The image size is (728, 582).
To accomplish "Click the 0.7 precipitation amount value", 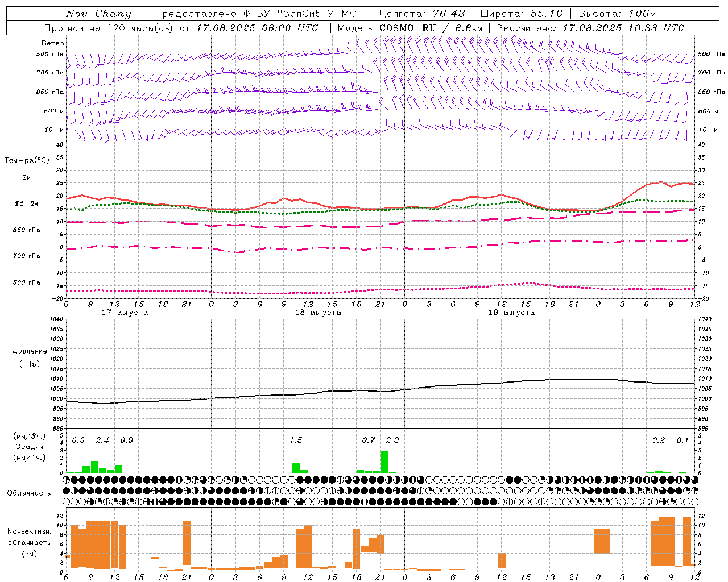I will 369,440.
